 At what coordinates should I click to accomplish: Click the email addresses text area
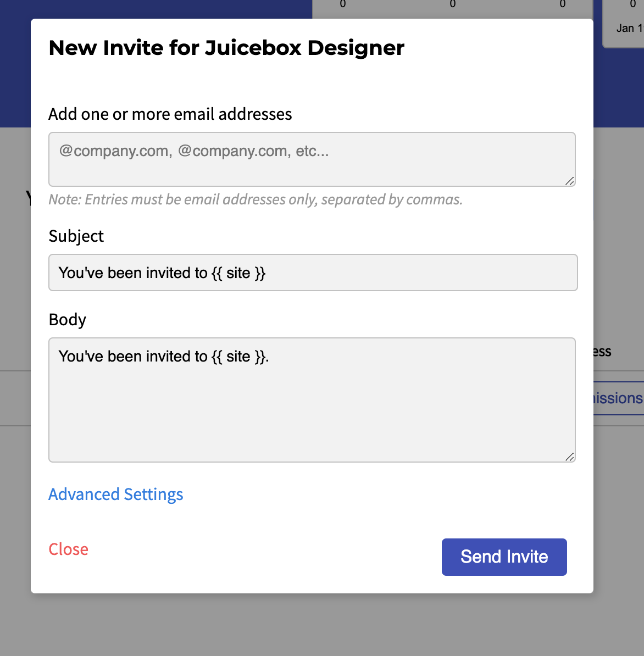(312, 159)
